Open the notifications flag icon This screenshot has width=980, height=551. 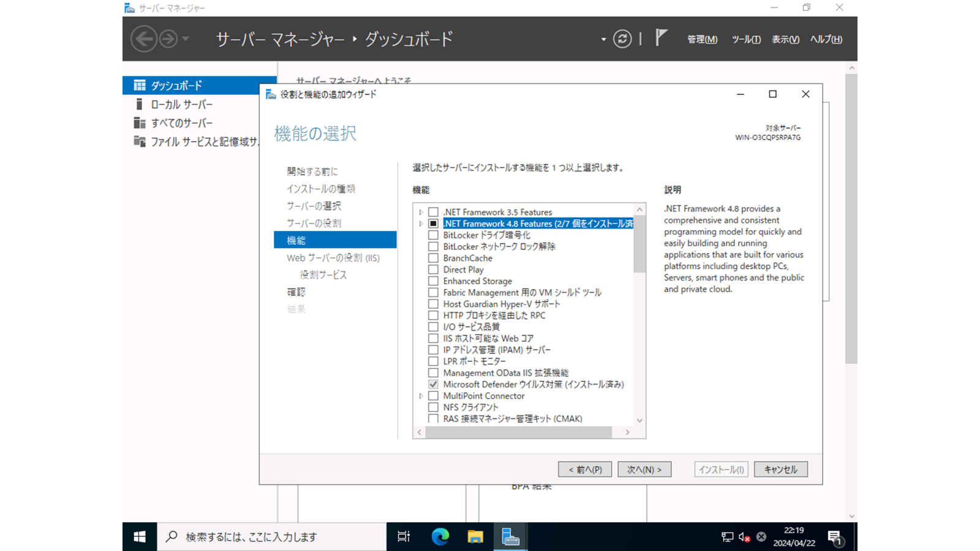click(661, 38)
